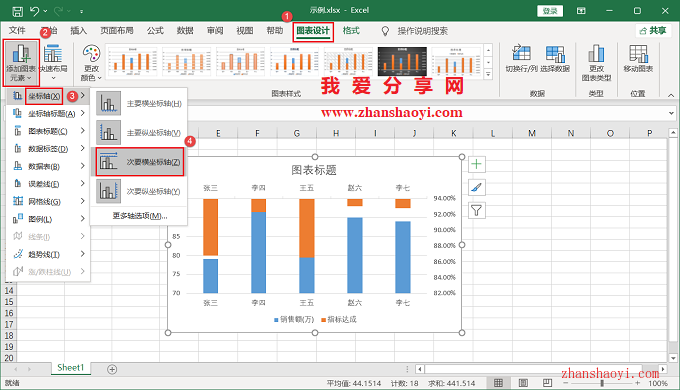
Task: Click the chart title text
Action: 314,170
